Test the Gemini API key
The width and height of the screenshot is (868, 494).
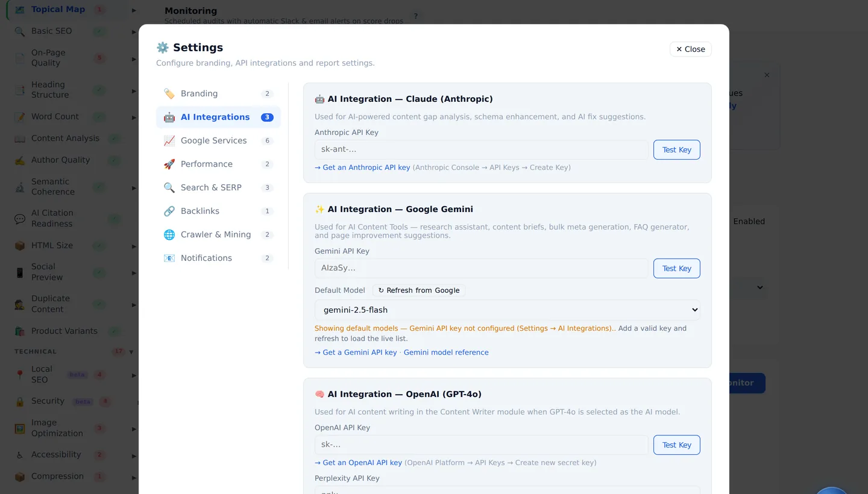click(x=676, y=269)
